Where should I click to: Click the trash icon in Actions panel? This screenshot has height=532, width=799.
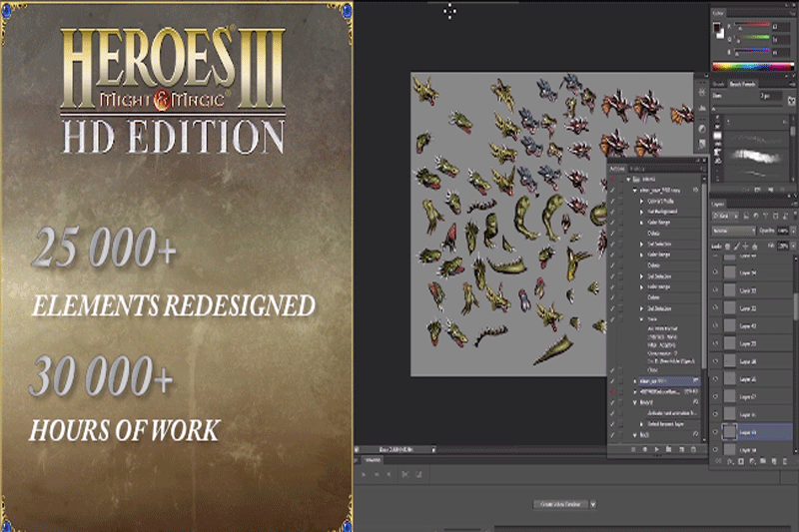click(x=693, y=449)
